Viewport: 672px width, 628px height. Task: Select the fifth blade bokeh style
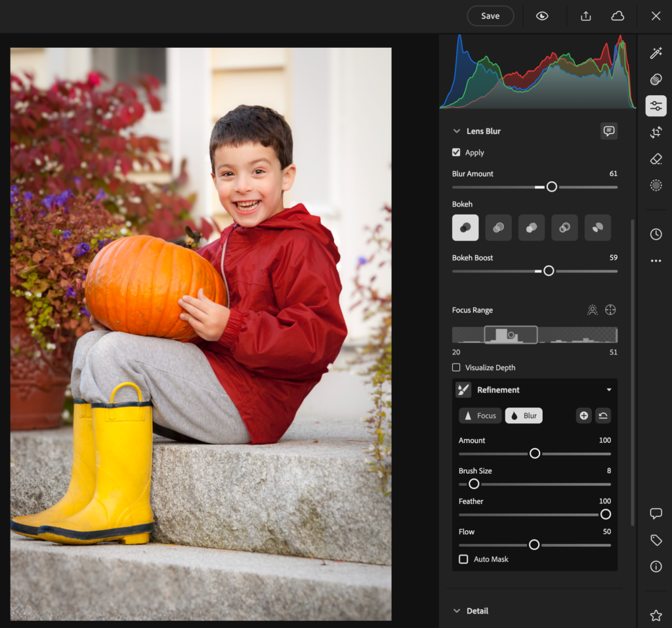[597, 228]
